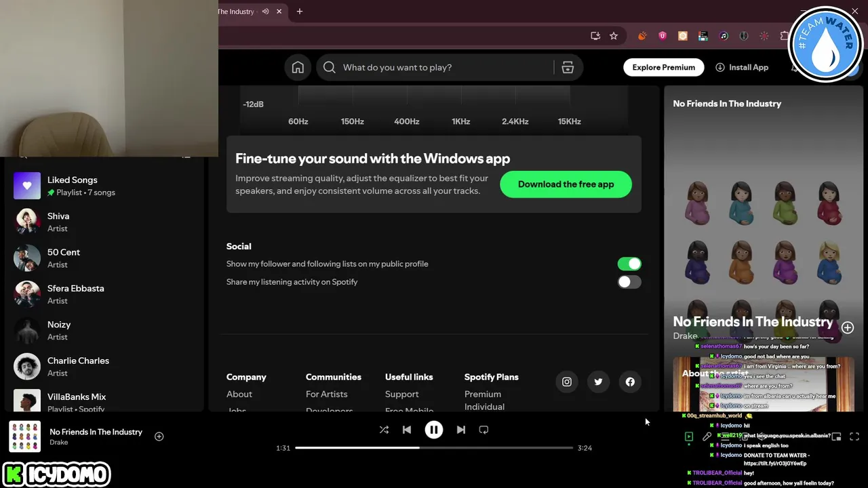The image size is (868, 488).
Task: Bookmark this page with the star icon
Action: [614, 36]
